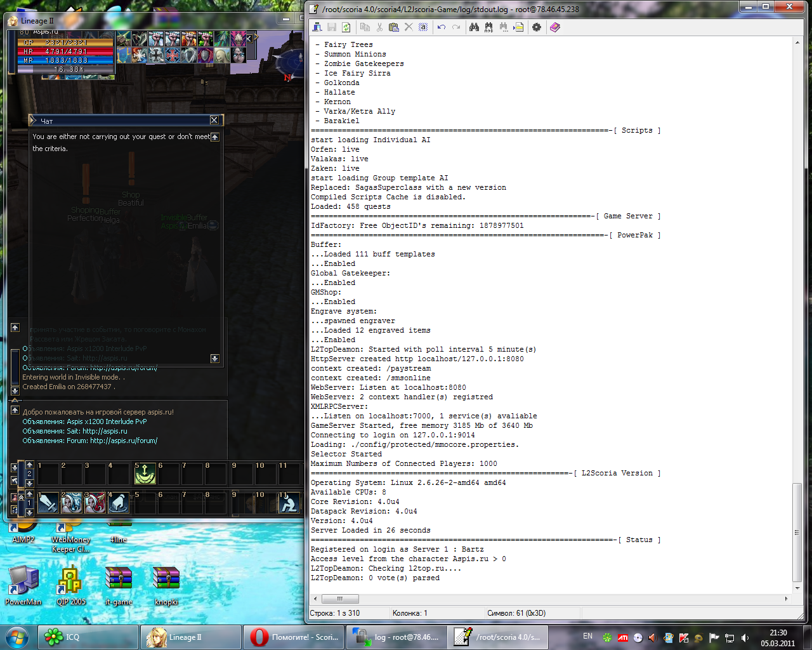The height and width of the screenshot is (650, 812).
Task: Switch to Lineage II taskbar button
Action: [x=191, y=637]
